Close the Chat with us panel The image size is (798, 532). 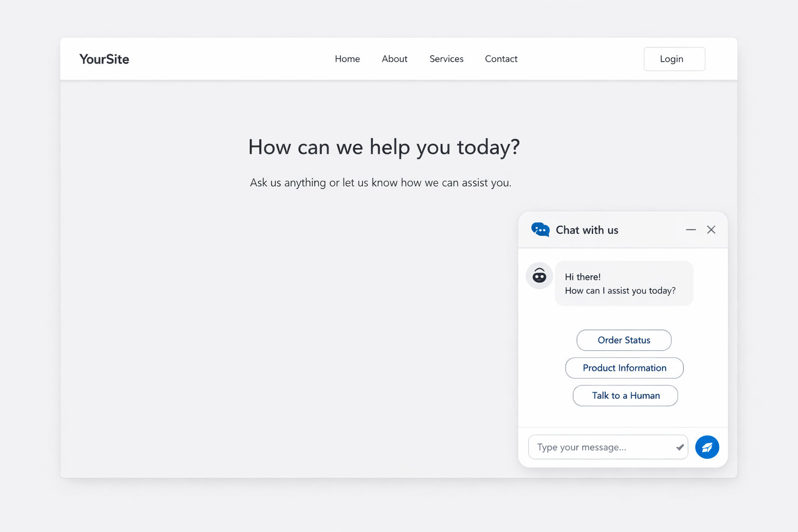tap(711, 230)
